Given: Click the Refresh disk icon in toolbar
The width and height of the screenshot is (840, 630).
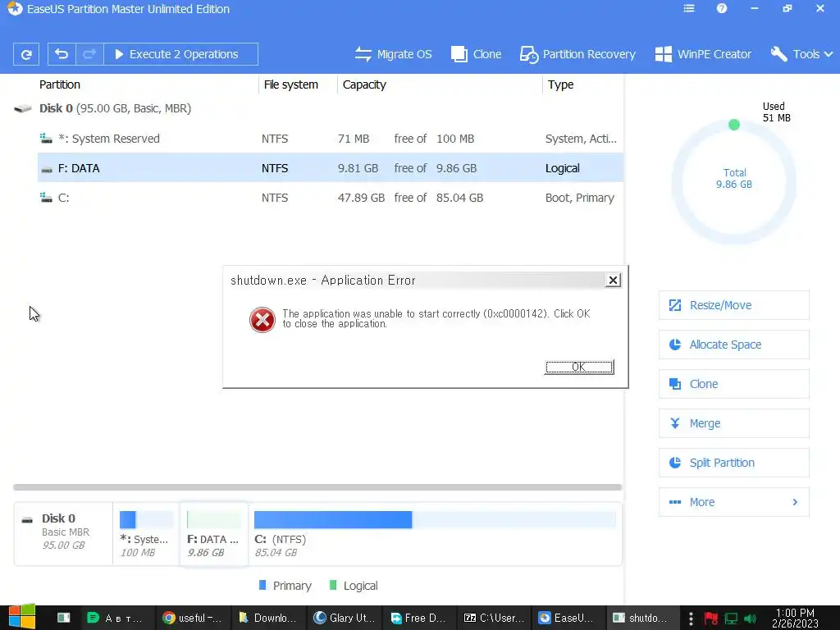Looking at the screenshot, I should [25, 54].
